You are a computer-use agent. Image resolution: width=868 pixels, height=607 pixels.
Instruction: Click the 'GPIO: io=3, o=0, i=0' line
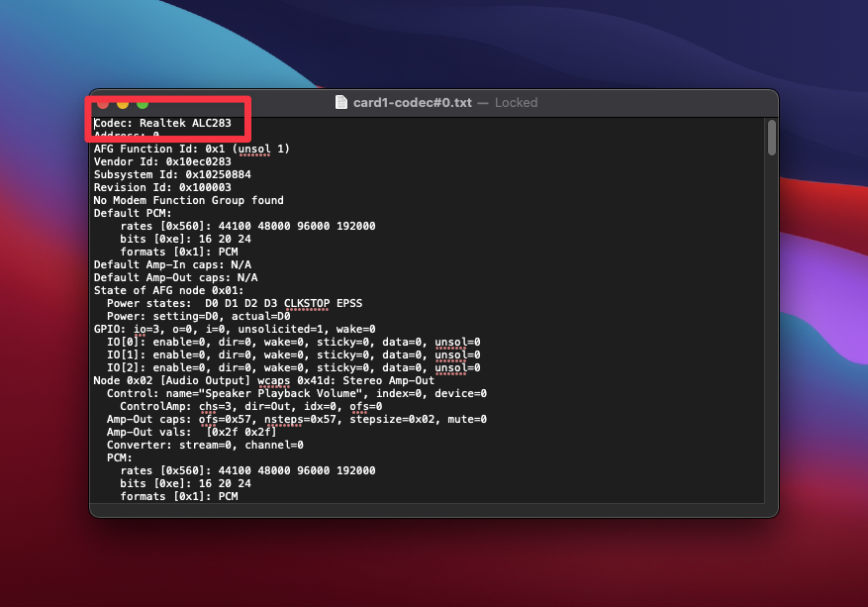235,329
